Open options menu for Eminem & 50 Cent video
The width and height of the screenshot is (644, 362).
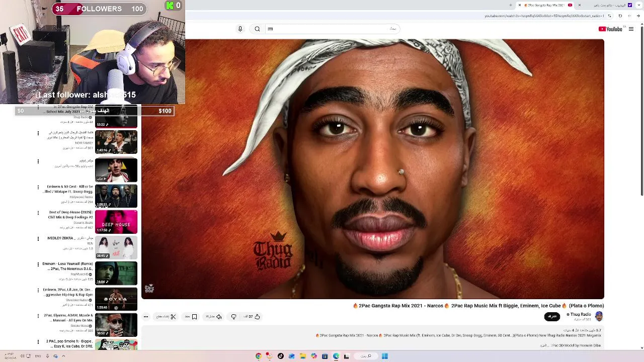pos(38,187)
